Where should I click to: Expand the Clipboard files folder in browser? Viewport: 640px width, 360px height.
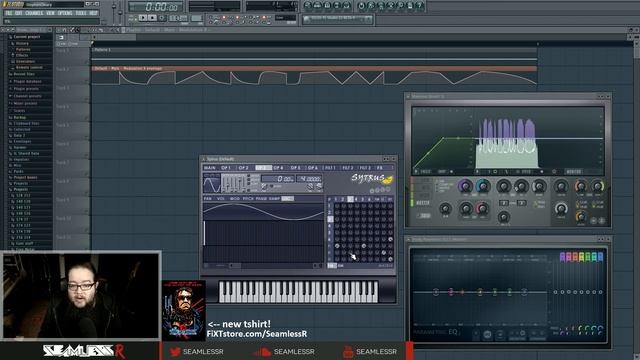pos(26,123)
